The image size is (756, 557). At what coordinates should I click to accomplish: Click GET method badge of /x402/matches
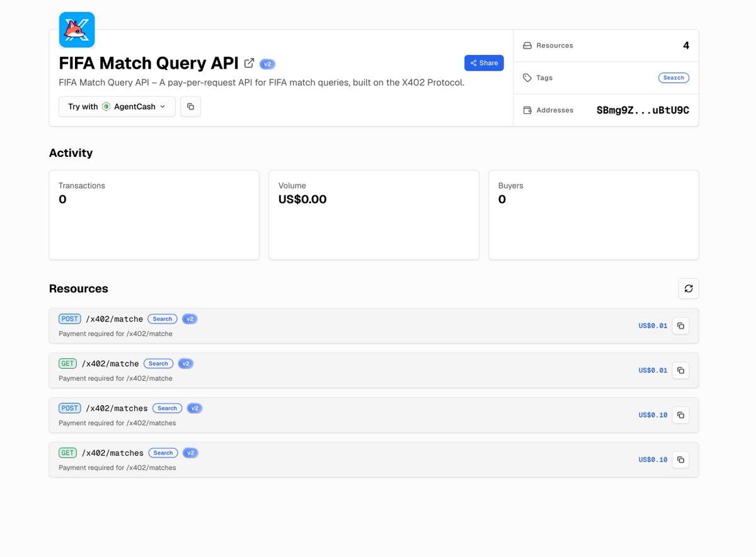pos(67,453)
